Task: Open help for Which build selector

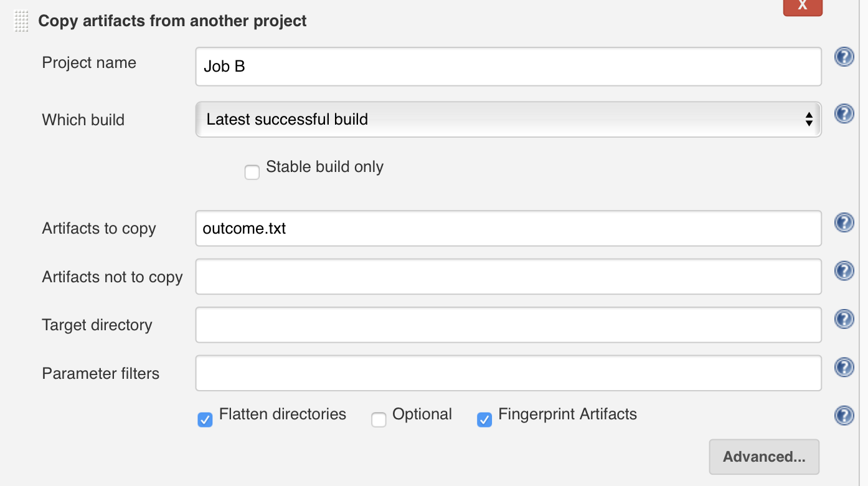Action: (x=844, y=113)
